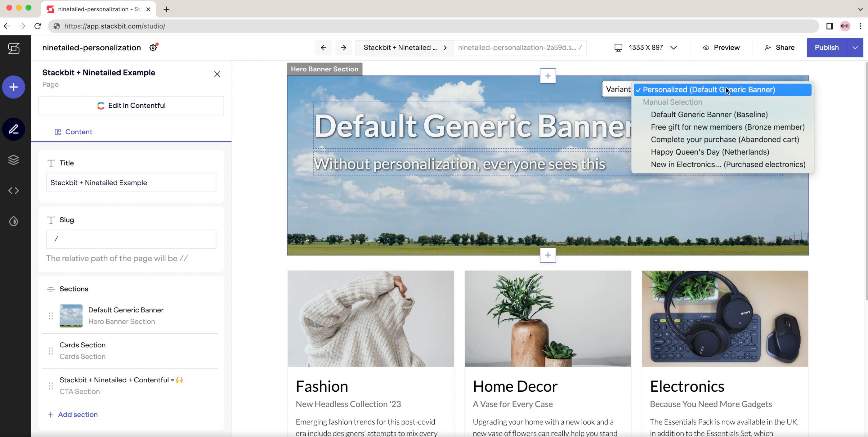Select Personalized (Default Generic Banner) option
Screen dimensions: 868x437
709,90
